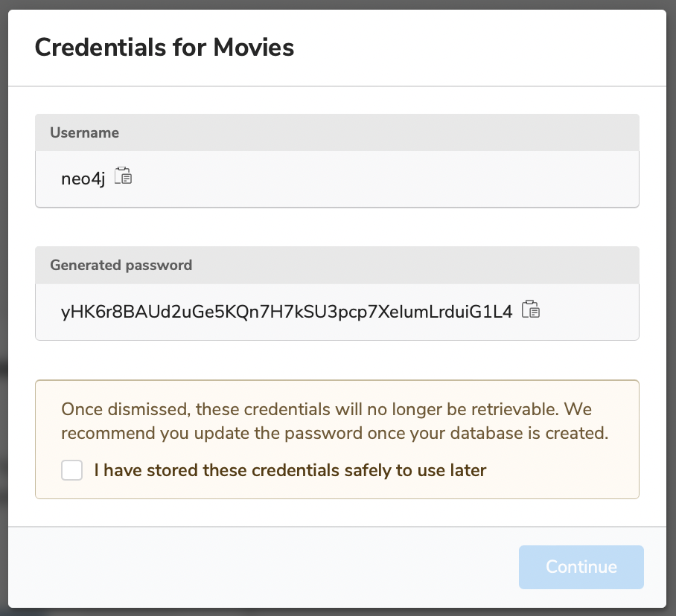
Task: Click the blank header area beside the title
Action: tap(474, 48)
